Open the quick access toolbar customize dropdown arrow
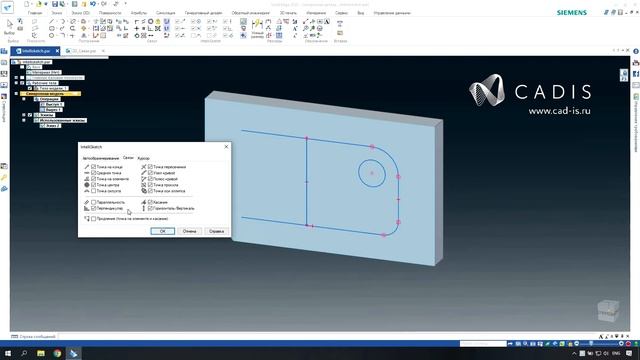This screenshot has height=360, width=640. (125, 4)
